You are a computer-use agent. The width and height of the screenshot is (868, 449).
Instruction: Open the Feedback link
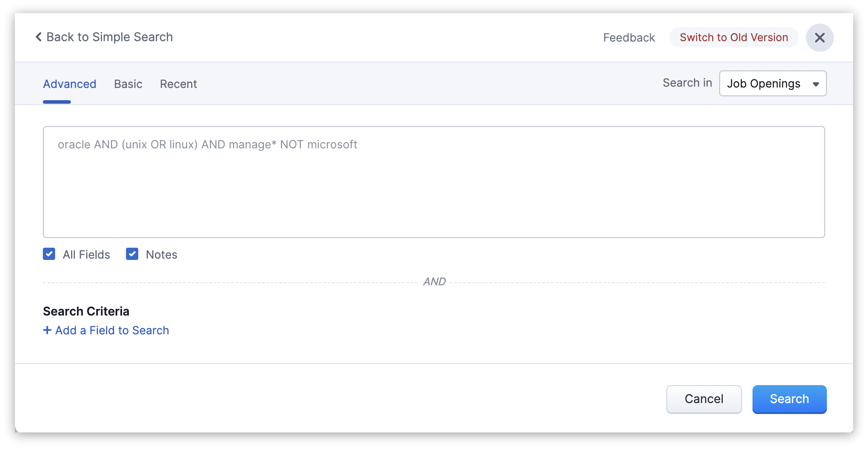[x=629, y=38]
